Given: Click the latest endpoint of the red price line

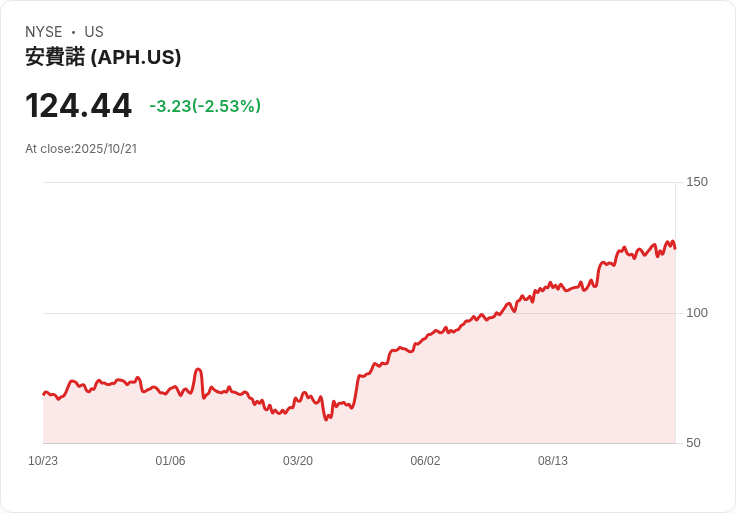Looking at the screenshot, I should coord(675,248).
